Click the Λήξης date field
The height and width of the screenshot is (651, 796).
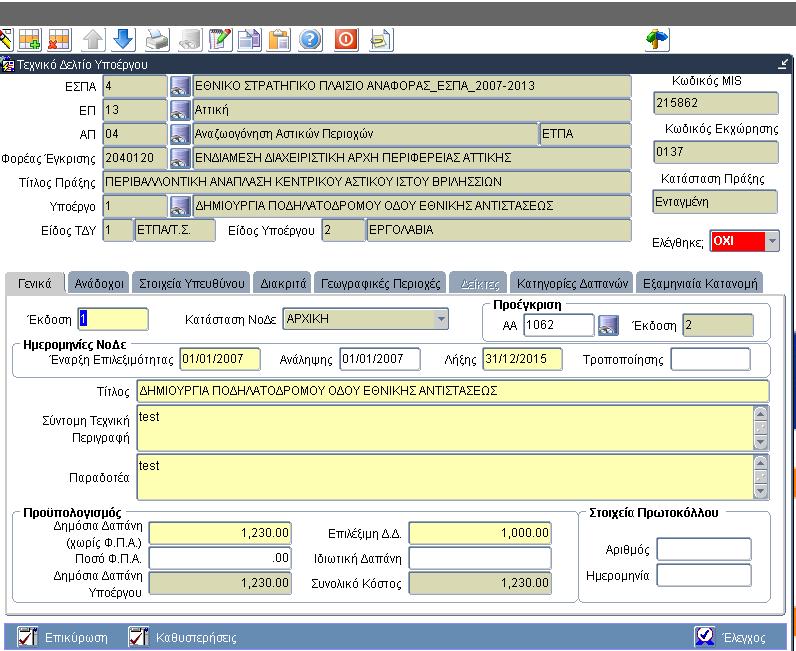pos(522,359)
